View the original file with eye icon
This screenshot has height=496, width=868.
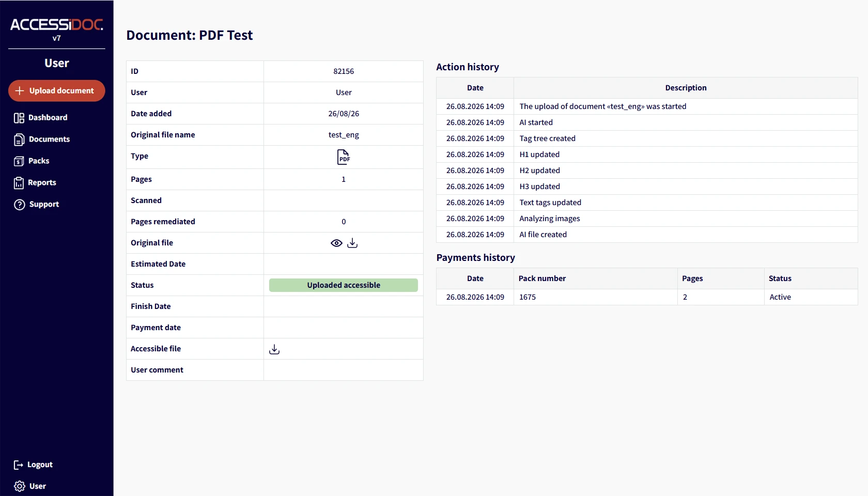click(336, 243)
